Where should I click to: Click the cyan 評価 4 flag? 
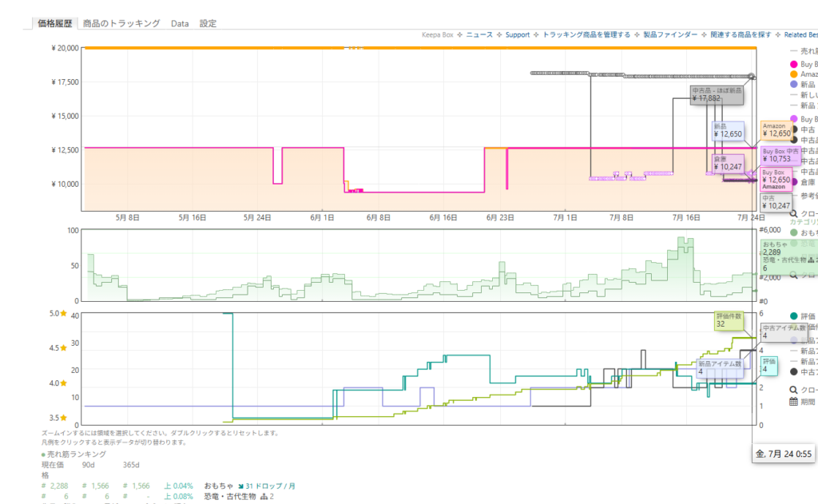pos(769,365)
